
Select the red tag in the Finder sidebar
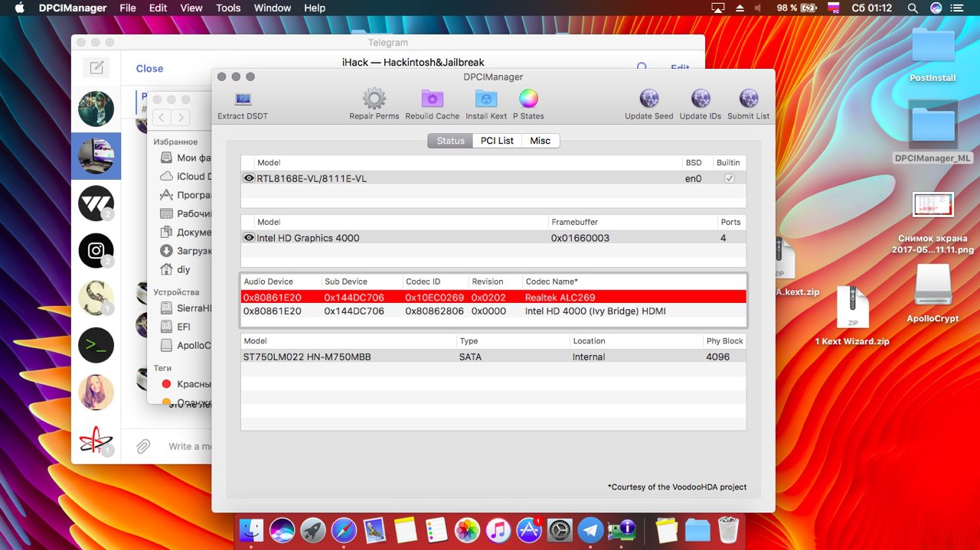click(x=186, y=384)
